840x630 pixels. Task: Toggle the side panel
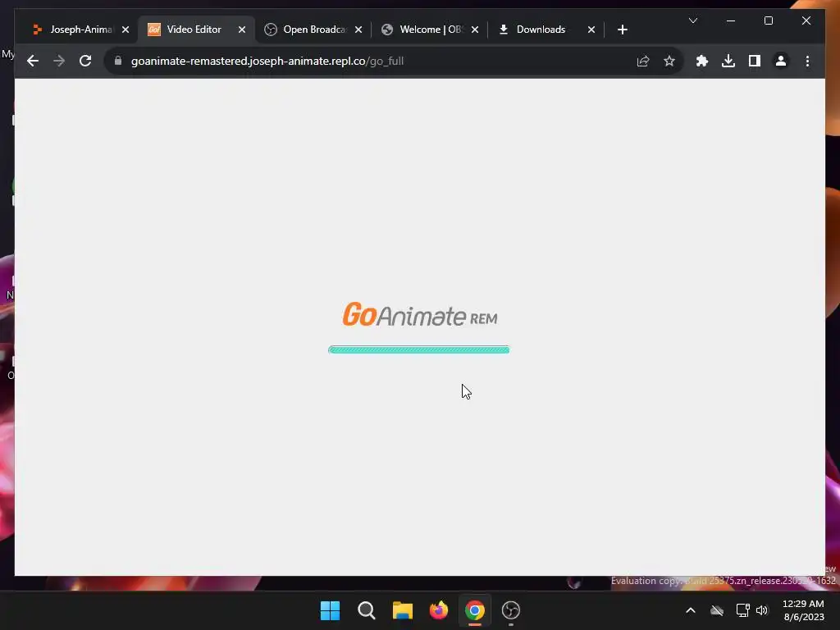pyautogui.click(x=755, y=61)
